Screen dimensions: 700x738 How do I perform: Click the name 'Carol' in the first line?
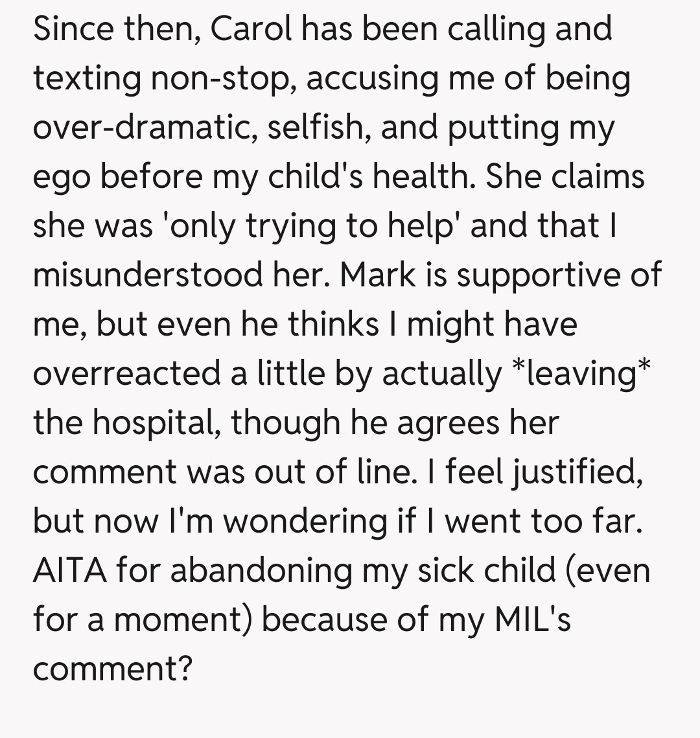coord(249,29)
